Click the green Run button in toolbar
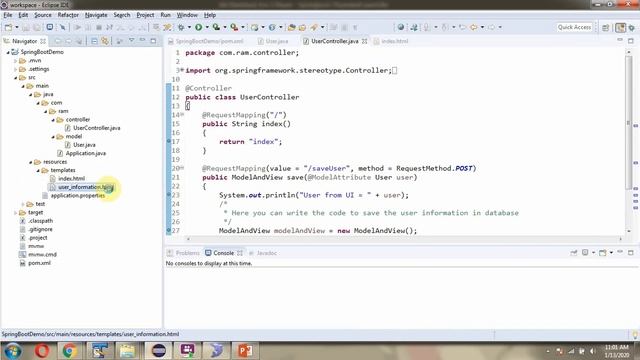Image resolution: width=640 pixels, height=360 pixels. (199, 27)
